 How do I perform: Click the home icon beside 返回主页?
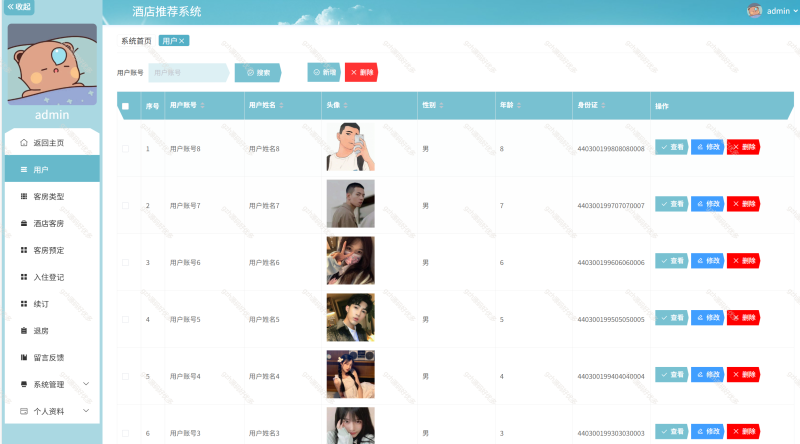click(24, 143)
